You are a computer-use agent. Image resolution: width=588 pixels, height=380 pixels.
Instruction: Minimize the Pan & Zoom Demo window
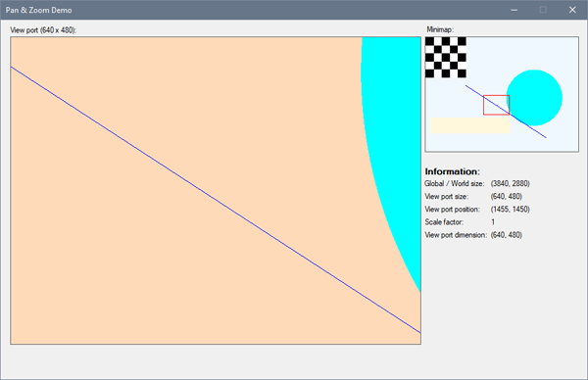[x=514, y=10]
